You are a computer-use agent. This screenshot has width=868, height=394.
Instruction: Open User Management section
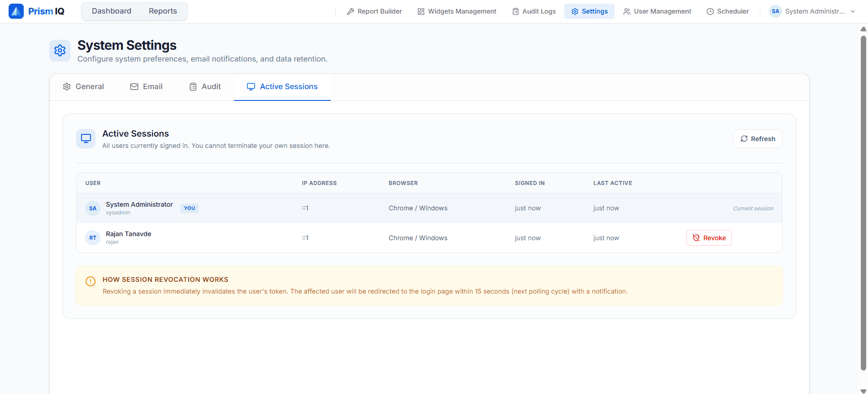[x=657, y=11]
